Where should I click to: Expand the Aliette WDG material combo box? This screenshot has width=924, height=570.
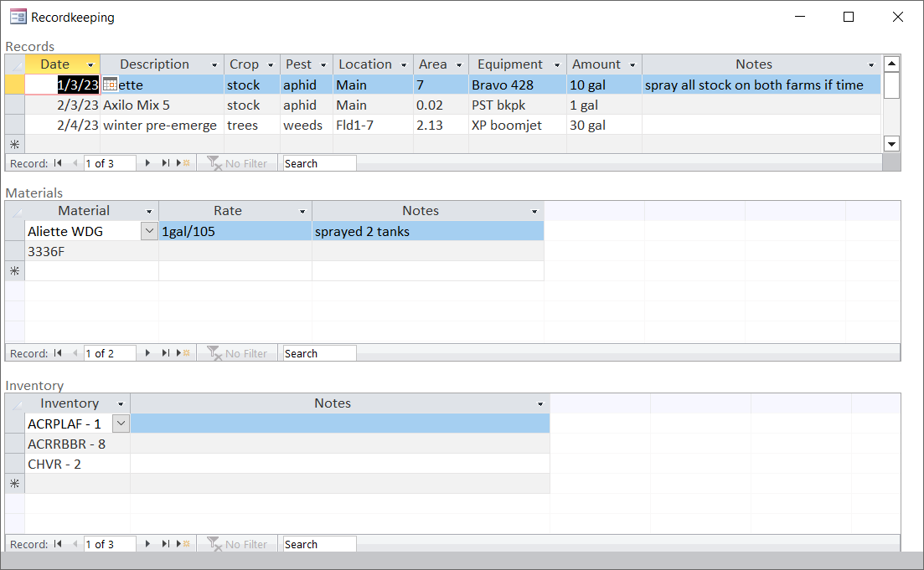149,231
